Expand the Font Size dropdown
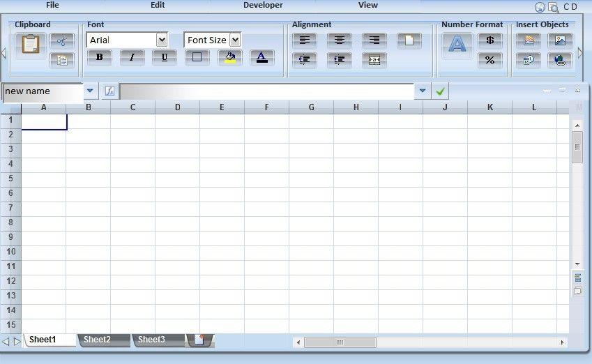 234,40
